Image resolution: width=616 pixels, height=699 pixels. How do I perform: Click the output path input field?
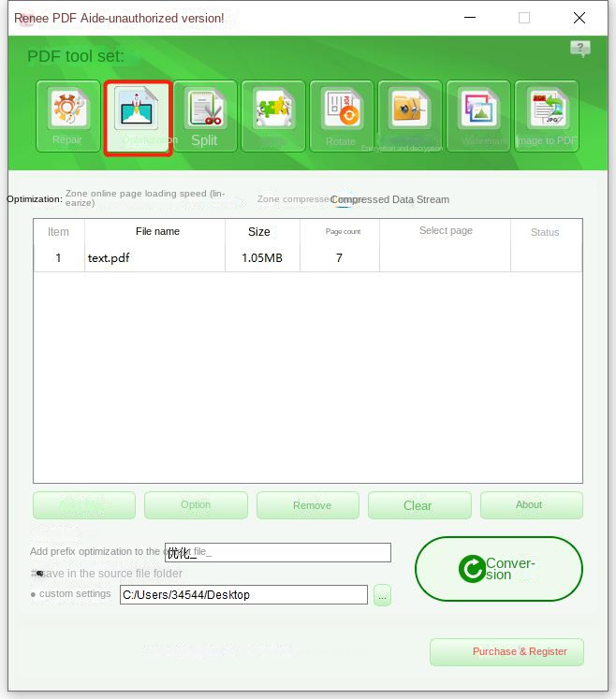pyautogui.click(x=243, y=595)
